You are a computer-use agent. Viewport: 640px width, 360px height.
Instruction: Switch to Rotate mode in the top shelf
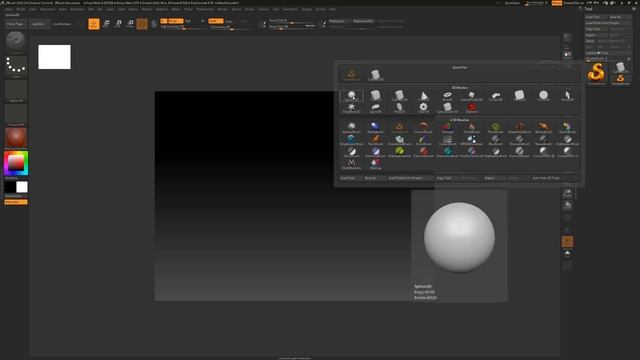click(x=130, y=24)
